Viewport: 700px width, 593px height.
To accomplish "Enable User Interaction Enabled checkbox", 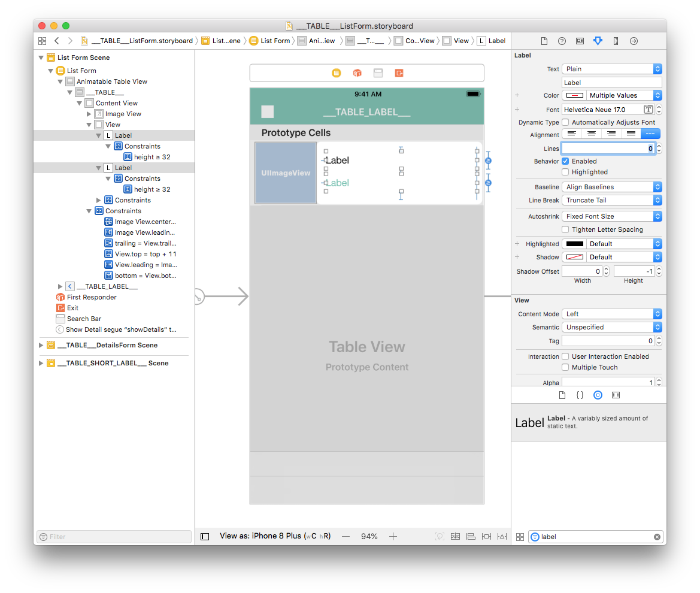I will tap(565, 356).
